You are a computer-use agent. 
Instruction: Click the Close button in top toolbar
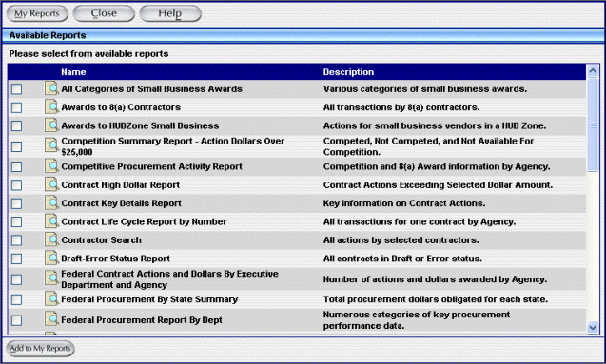coord(104,13)
